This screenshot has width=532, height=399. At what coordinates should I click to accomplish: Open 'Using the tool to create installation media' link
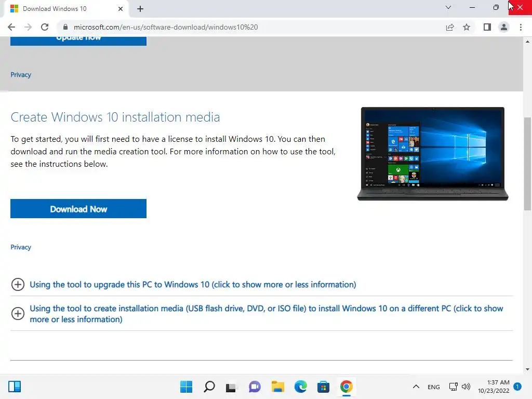click(x=267, y=314)
